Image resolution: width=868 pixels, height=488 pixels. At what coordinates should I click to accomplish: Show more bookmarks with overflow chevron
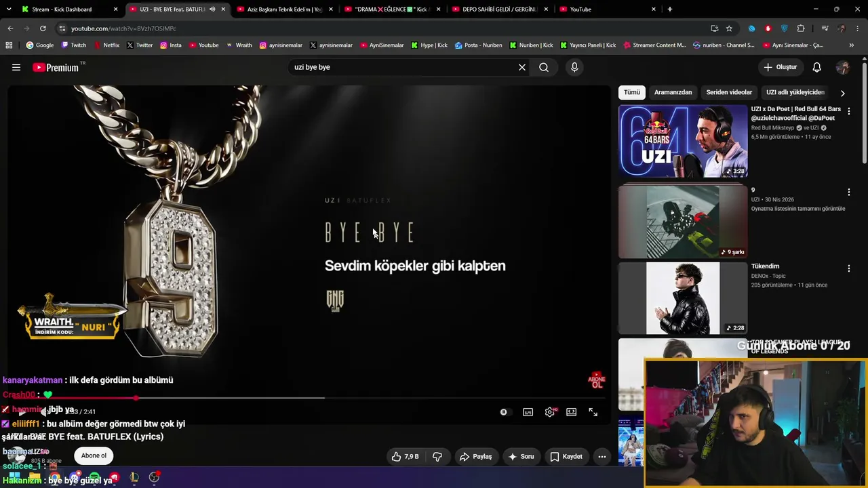tap(851, 45)
